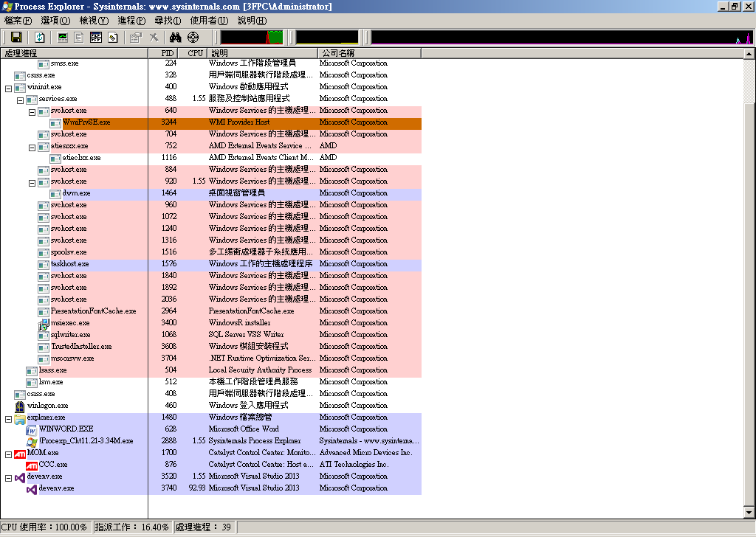This screenshot has width=756, height=537.
Task: Sort by the CPU column header
Action: pyautogui.click(x=193, y=53)
